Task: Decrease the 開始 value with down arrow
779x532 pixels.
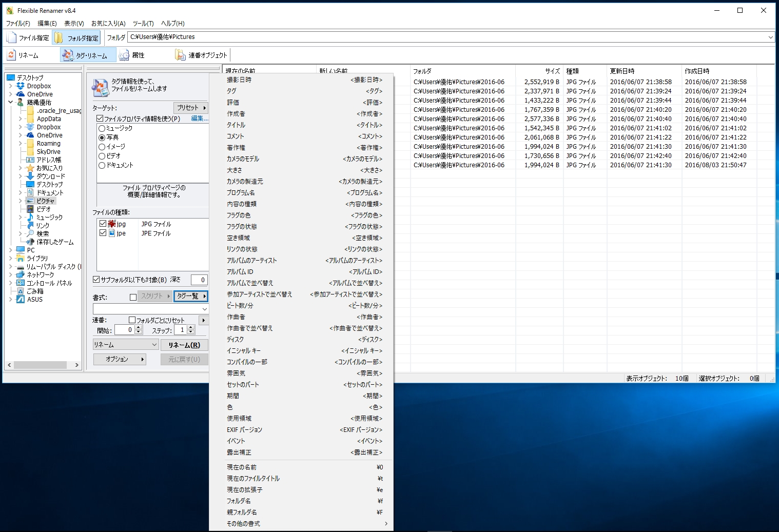Action: 138,332
